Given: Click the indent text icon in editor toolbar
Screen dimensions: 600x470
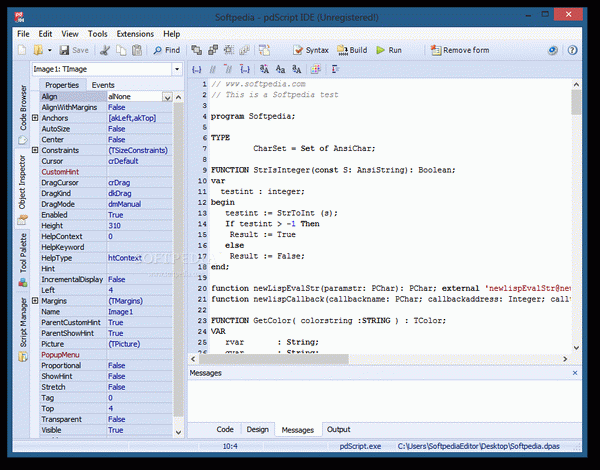Looking at the screenshot, I should pos(336,69).
